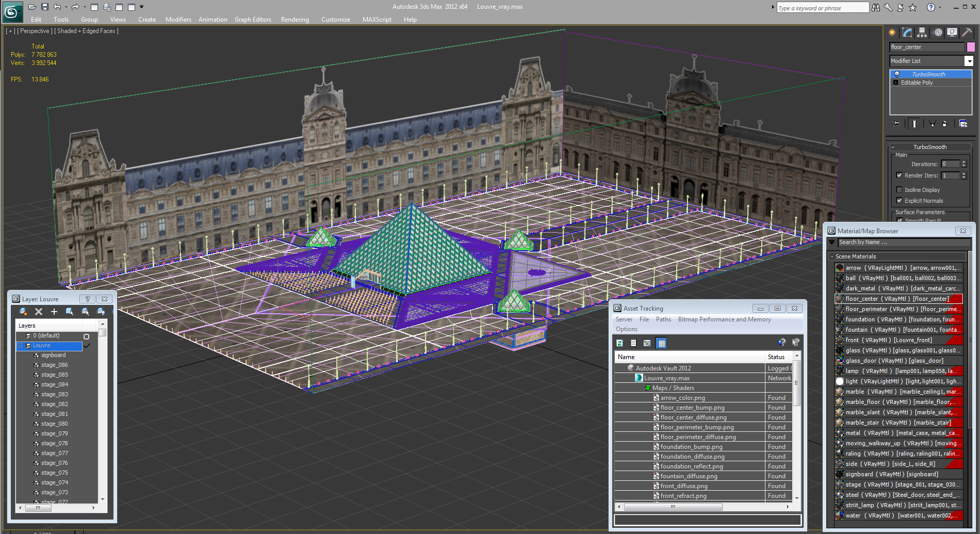Click table view icon in Asset Tracking

[x=662, y=343]
